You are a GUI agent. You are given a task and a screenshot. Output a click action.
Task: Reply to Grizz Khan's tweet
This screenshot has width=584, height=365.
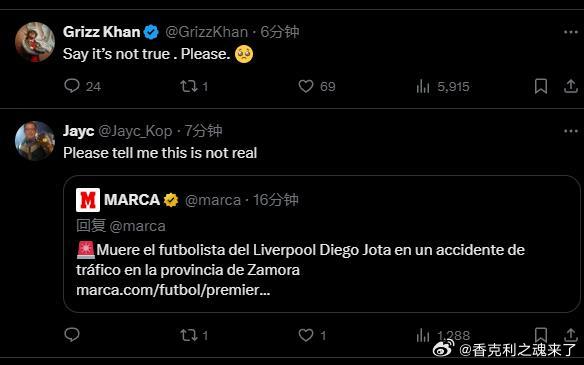72,86
